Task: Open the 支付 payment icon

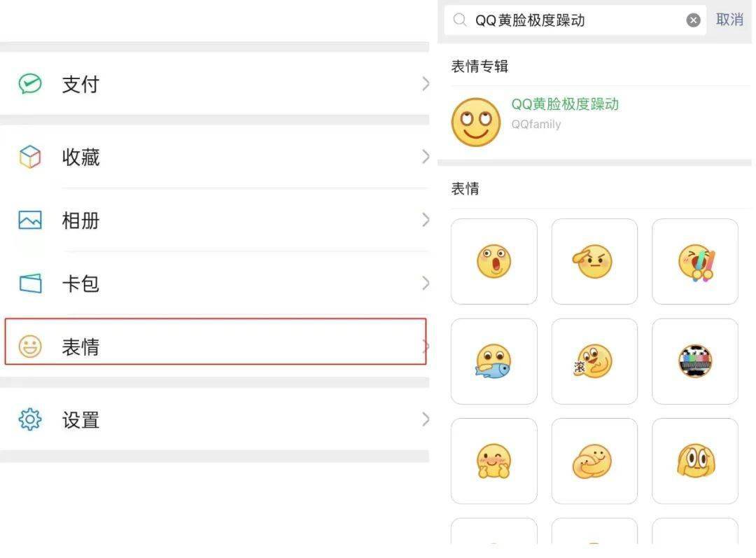Action: coord(30,84)
